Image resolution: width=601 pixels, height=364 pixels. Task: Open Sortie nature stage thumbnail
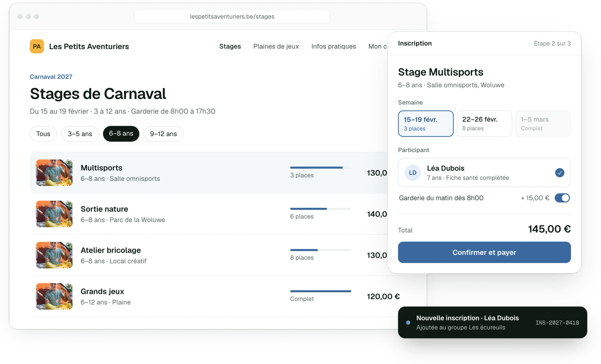pyautogui.click(x=54, y=214)
